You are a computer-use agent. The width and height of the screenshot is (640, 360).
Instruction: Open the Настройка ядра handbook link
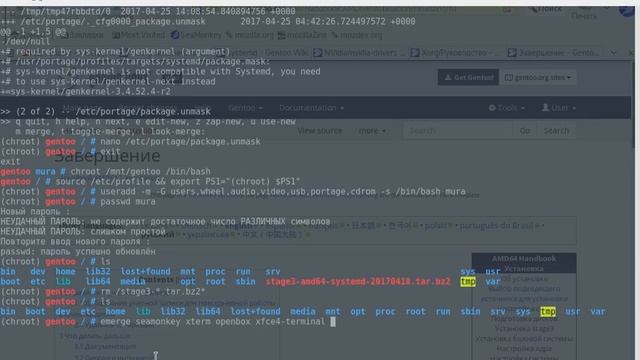coord(524,349)
